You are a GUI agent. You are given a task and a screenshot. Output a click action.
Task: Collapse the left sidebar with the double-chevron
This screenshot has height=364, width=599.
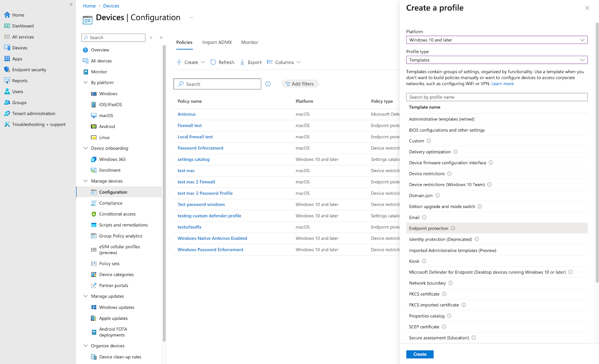click(x=71, y=4)
